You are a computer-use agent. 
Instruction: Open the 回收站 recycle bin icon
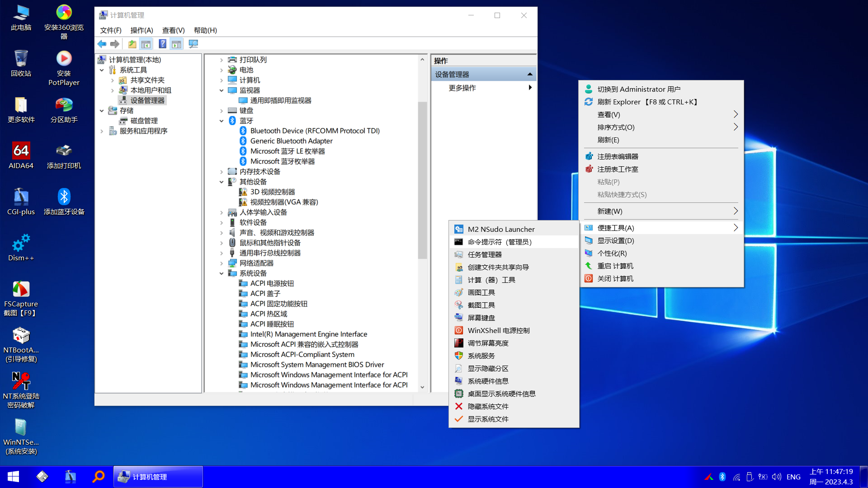[x=21, y=64]
